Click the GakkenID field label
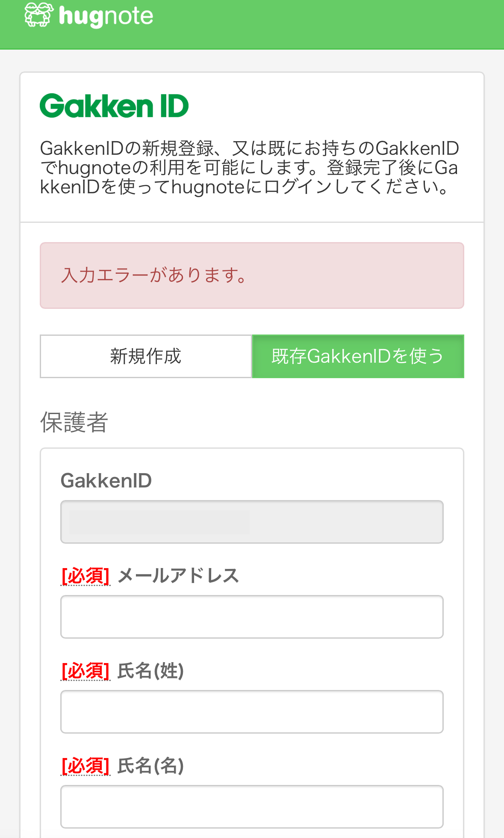 pos(106,480)
